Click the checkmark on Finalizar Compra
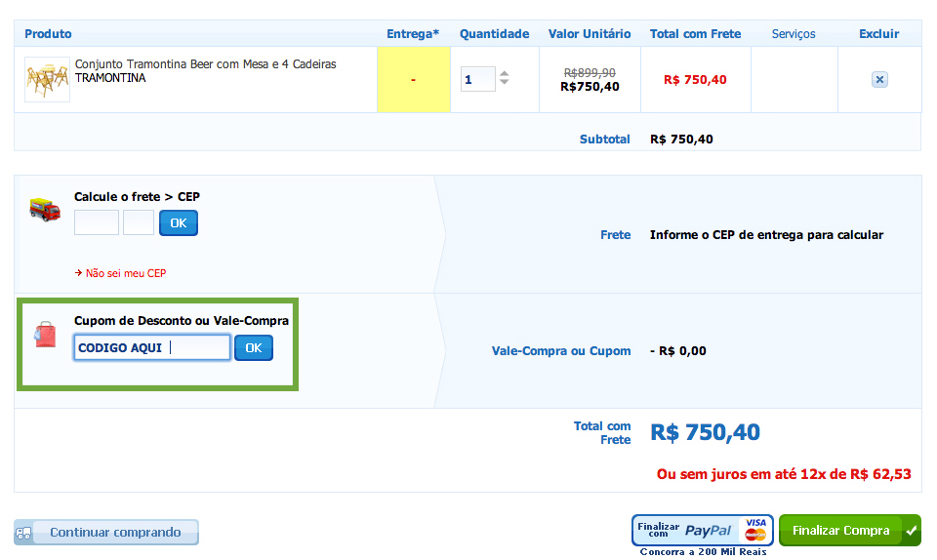937x560 pixels. pyautogui.click(x=912, y=531)
